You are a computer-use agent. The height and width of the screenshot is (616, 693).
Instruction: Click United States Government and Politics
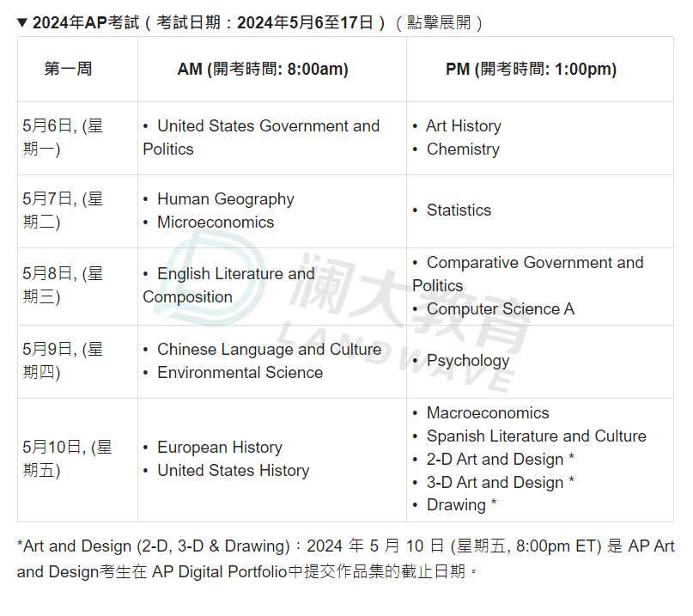tap(261, 137)
